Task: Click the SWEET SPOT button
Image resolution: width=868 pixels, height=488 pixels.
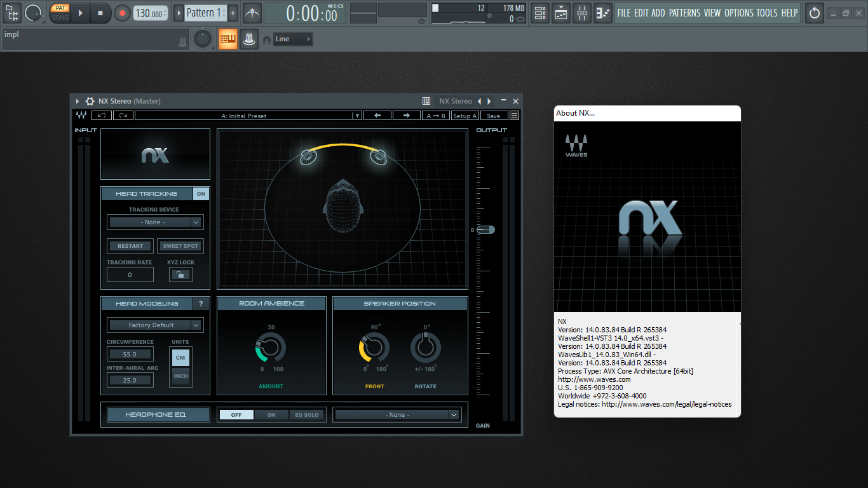Action: pos(180,246)
